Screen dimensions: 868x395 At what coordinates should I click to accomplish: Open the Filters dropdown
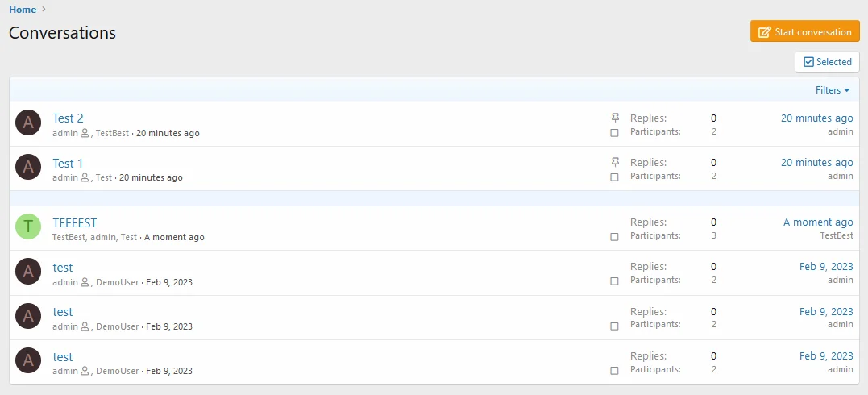[832, 89]
